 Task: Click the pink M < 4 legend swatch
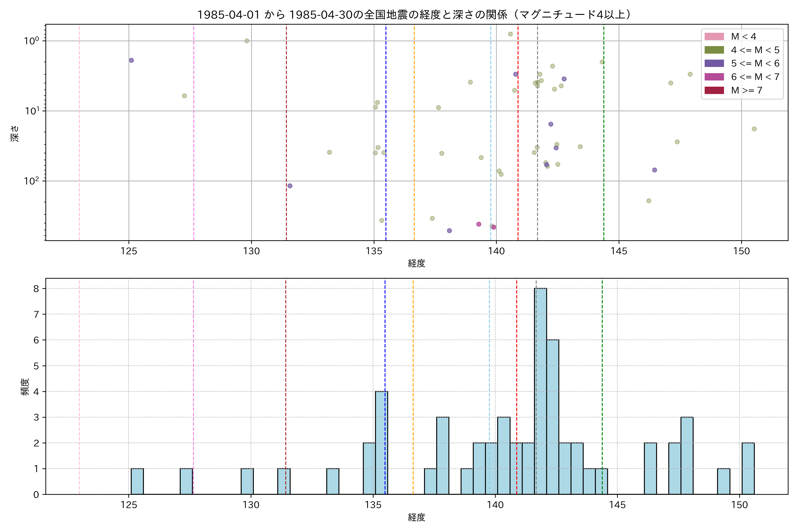[714, 36]
